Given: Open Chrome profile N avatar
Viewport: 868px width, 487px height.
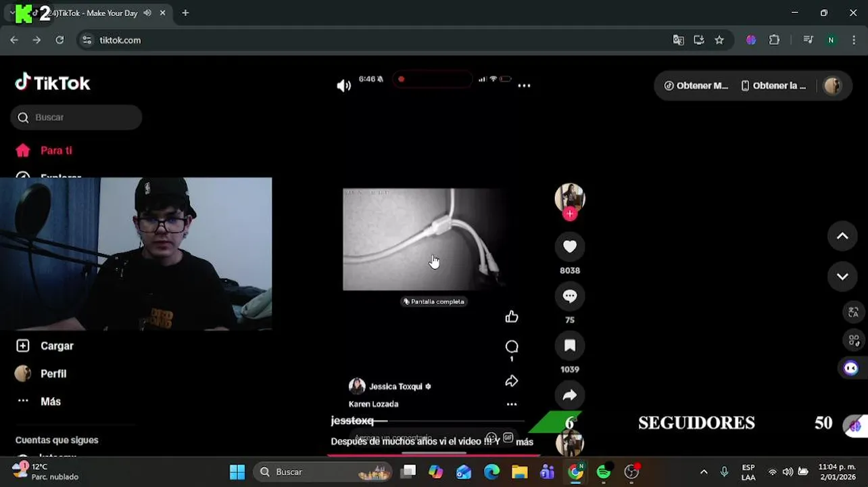Looking at the screenshot, I should [831, 40].
